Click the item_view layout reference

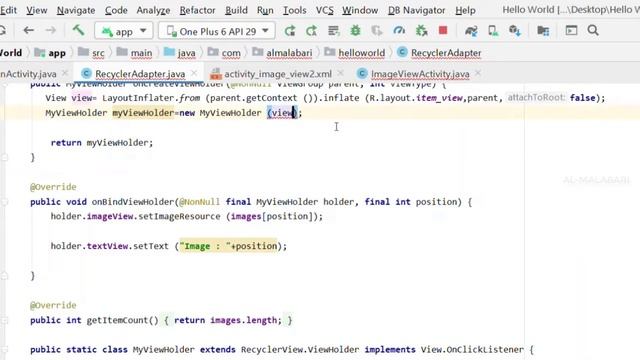tap(439, 98)
